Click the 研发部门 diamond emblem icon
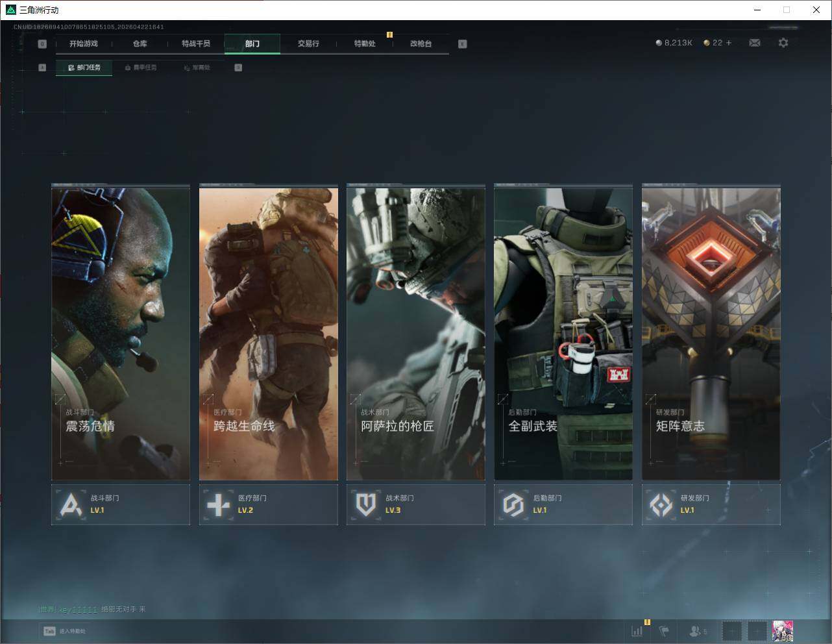 coord(661,504)
